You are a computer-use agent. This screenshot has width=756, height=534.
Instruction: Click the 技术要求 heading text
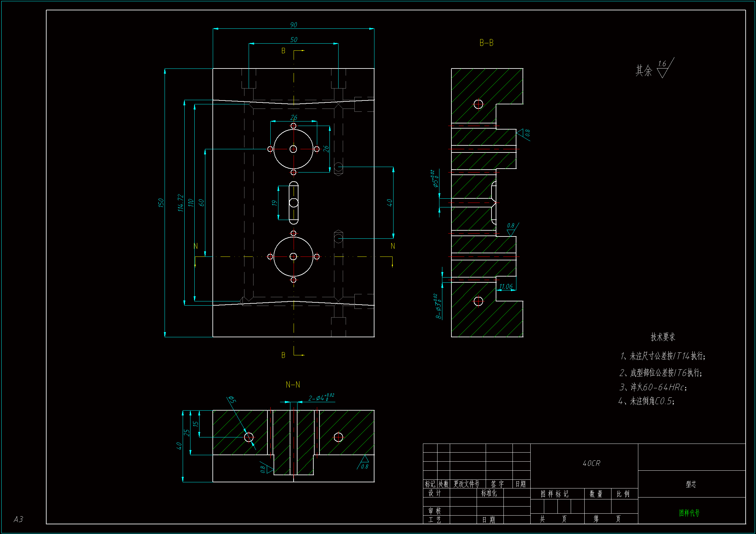point(663,337)
